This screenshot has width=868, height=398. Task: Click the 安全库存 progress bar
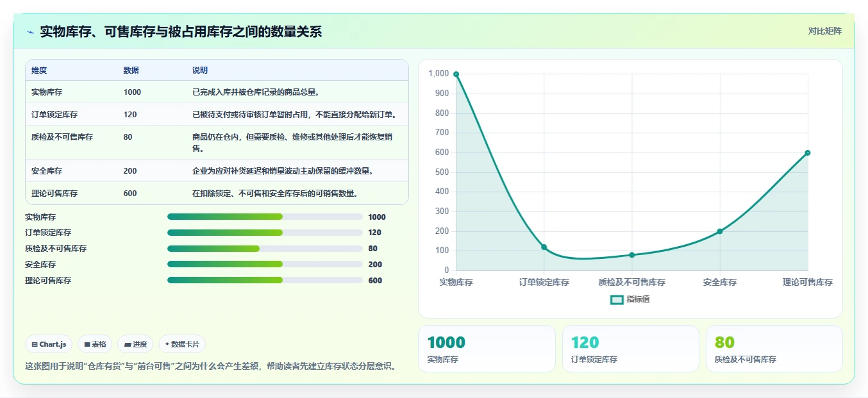coord(265,264)
